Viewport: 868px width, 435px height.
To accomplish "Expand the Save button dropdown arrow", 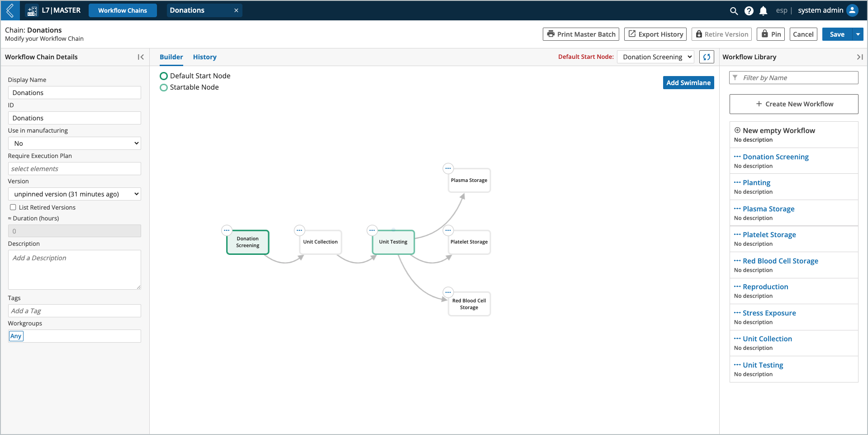I will click(858, 34).
